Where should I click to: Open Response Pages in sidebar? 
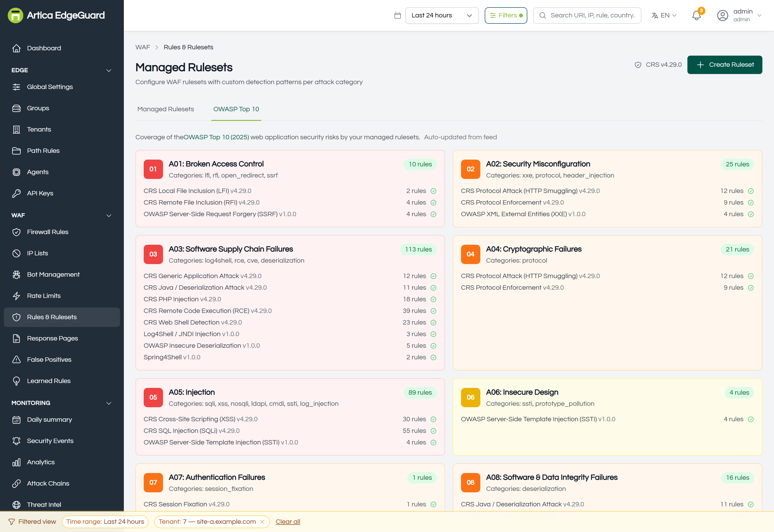pos(62,339)
